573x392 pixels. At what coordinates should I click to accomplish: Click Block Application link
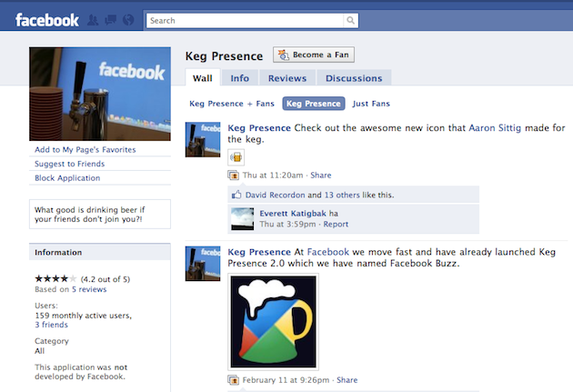pos(67,178)
